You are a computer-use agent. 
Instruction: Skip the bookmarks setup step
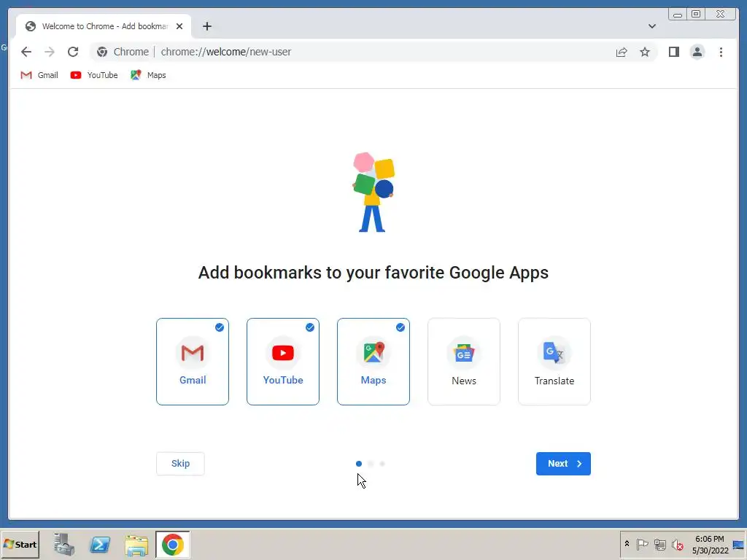(x=181, y=463)
